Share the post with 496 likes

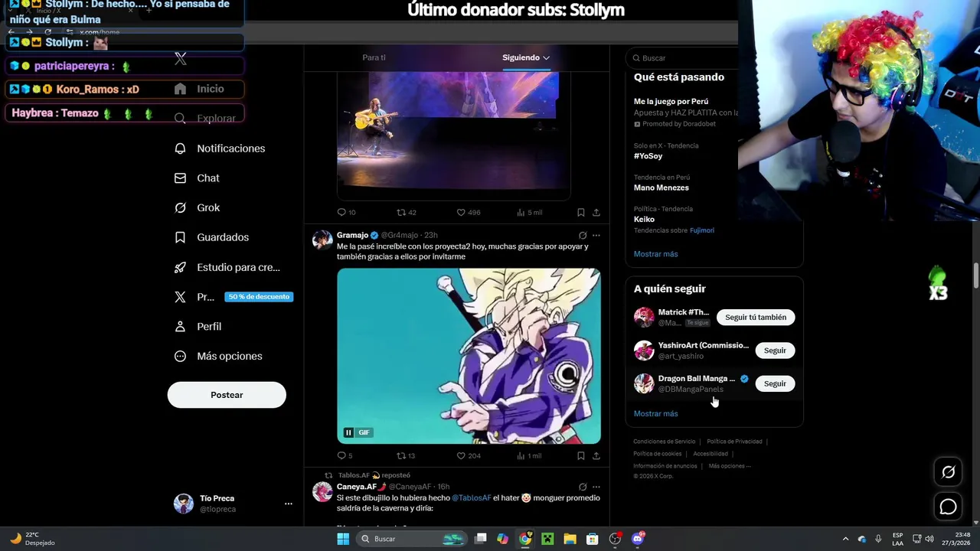[596, 212]
